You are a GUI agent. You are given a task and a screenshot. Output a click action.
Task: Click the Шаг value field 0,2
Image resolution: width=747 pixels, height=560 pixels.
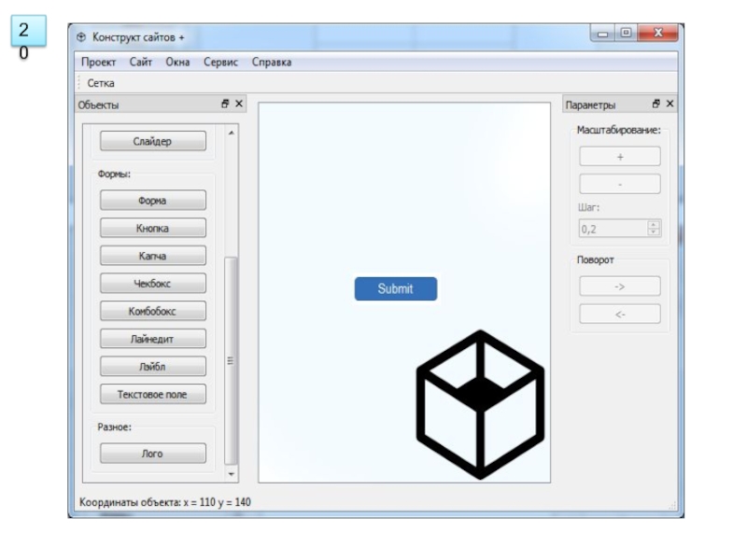(613, 229)
